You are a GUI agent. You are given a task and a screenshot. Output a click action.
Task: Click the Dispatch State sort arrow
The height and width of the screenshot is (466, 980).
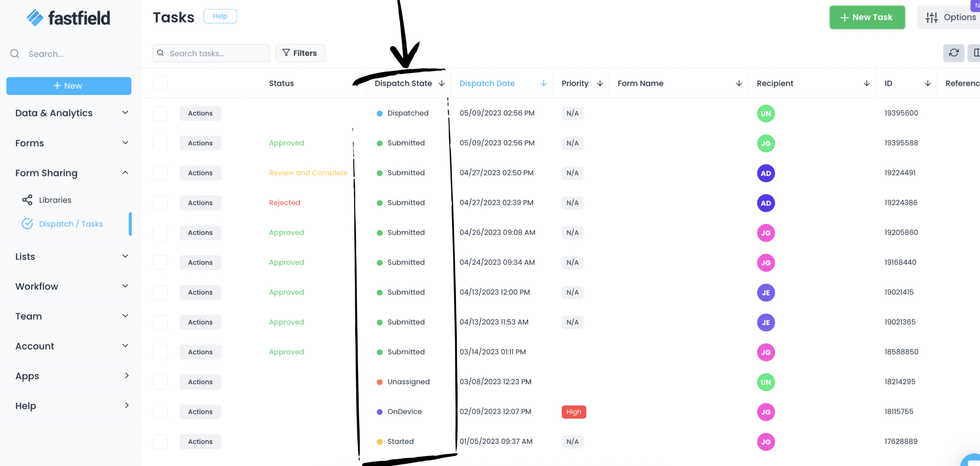point(442,83)
